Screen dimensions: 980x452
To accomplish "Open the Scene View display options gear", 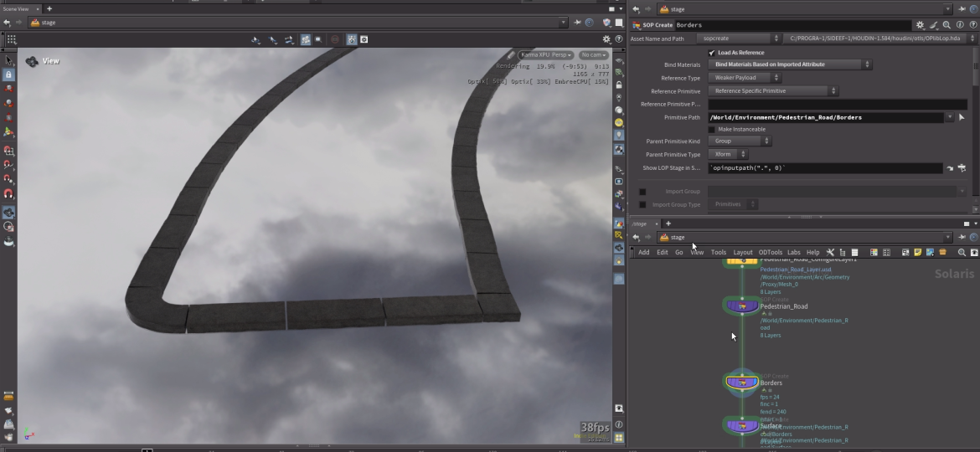I will [x=606, y=39].
